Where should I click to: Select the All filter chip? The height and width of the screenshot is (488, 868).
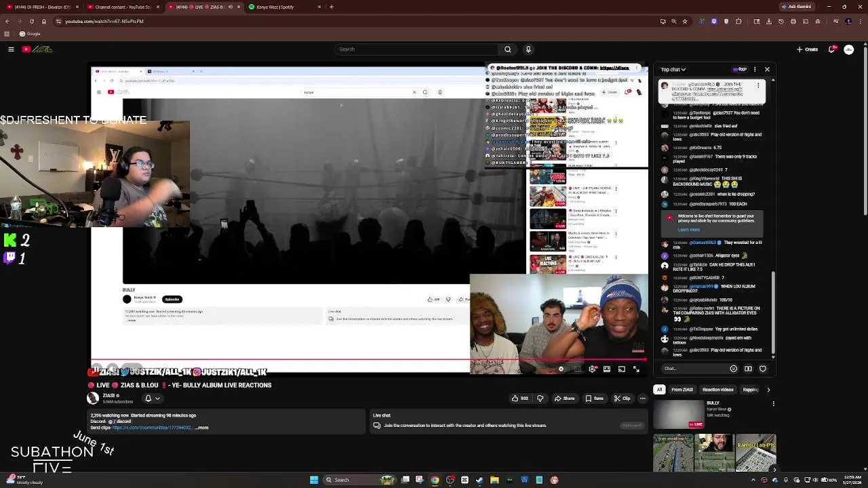point(659,390)
